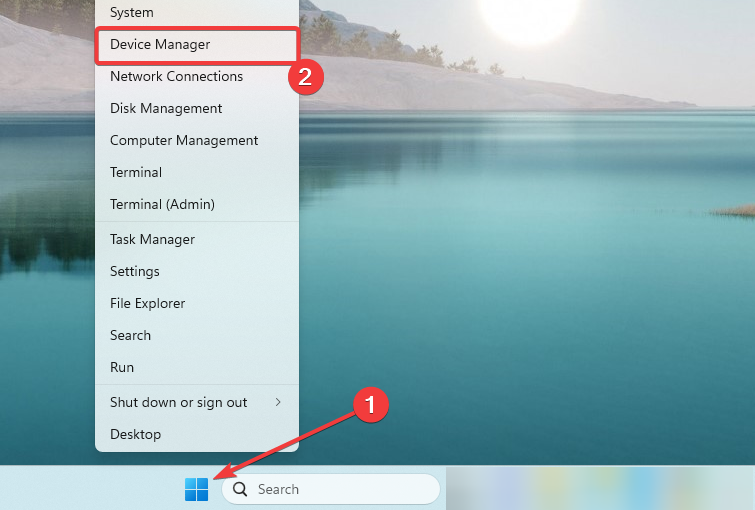Click the taskbar Search box
This screenshot has height=510, width=755.
point(331,489)
